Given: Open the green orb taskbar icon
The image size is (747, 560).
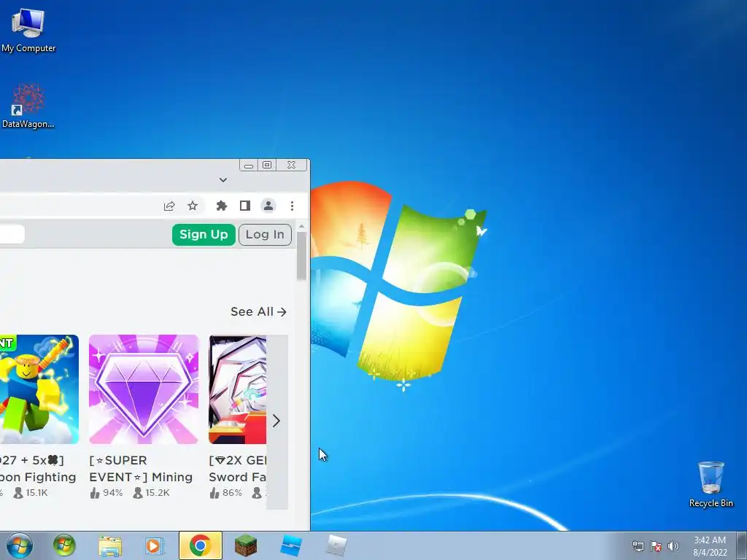Looking at the screenshot, I should click(x=64, y=545).
